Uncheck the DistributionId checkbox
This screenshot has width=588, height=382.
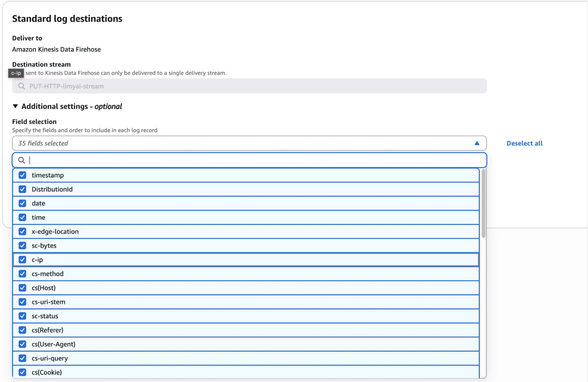23,189
